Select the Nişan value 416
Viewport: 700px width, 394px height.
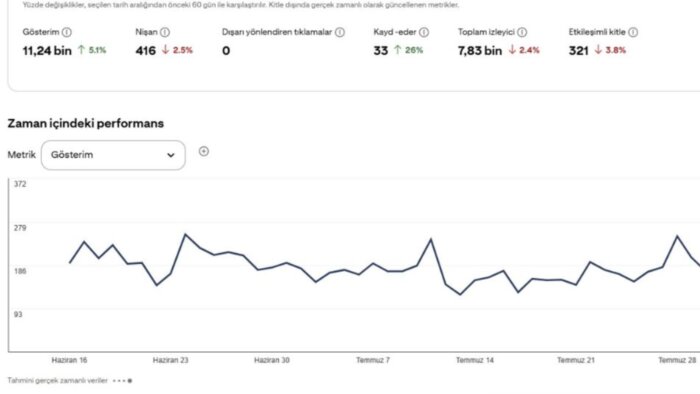tap(146, 51)
